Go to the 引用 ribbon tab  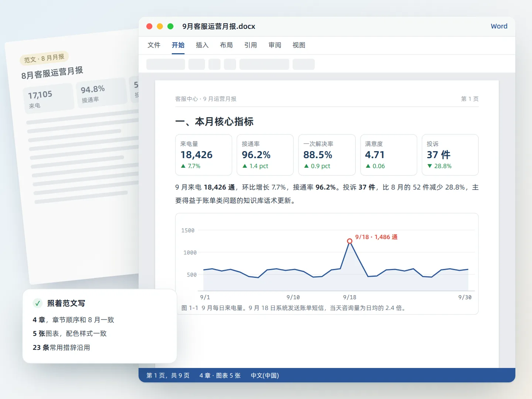coord(250,45)
